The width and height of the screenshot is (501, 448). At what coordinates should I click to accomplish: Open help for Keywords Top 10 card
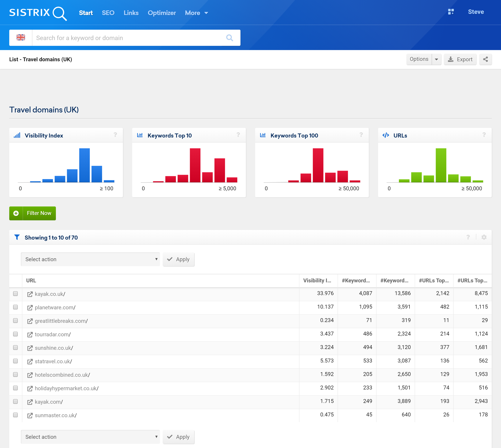point(238,135)
